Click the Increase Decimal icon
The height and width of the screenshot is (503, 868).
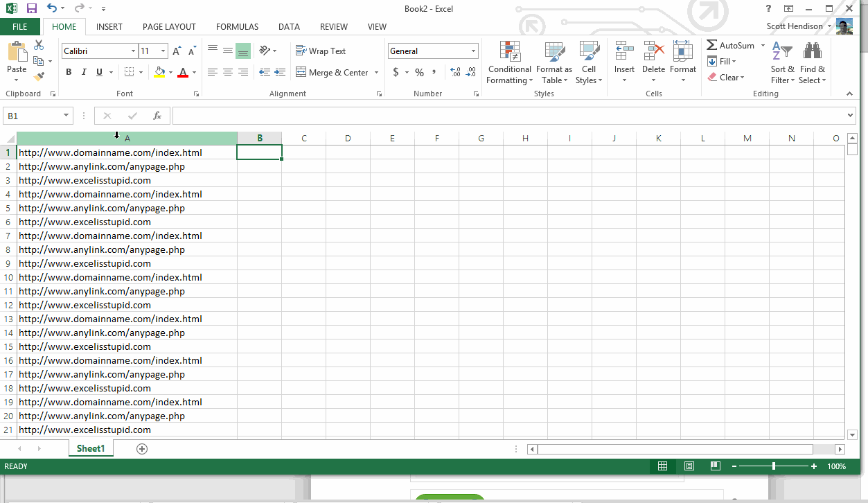coord(457,72)
